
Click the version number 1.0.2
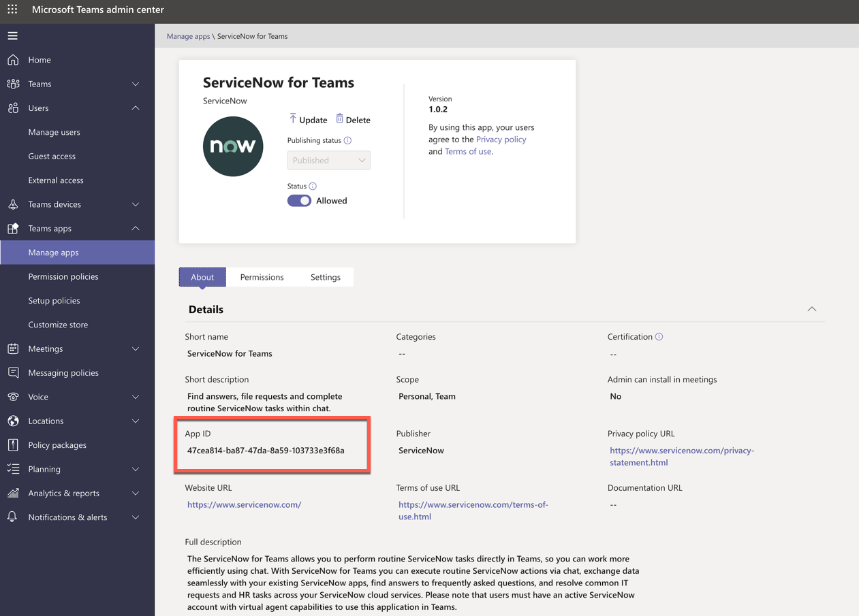point(438,109)
